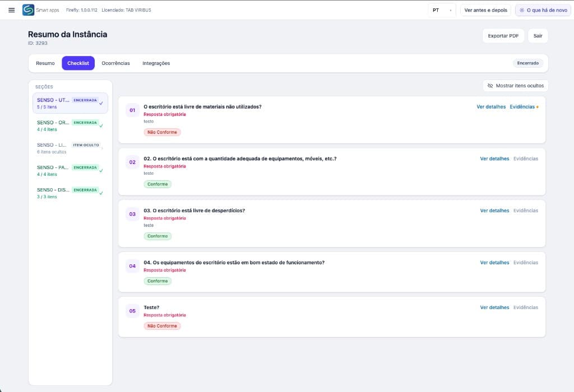The width and height of the screenshot is (574, 392).
Task: Click the ITEM OCULTO badge
Action: pyautogui.click(x=86, y=145)
